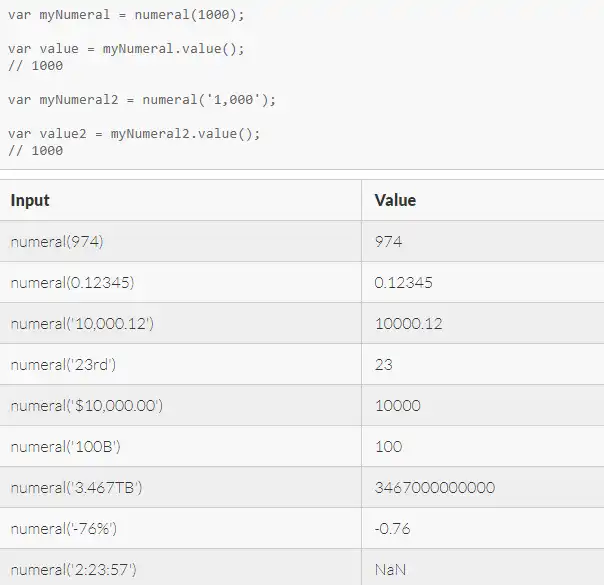The width and height of the screenshot is (604, 585).
Task: Click the 'var value2 = myNumeral2.value();' code line
Action: [133, 134]
